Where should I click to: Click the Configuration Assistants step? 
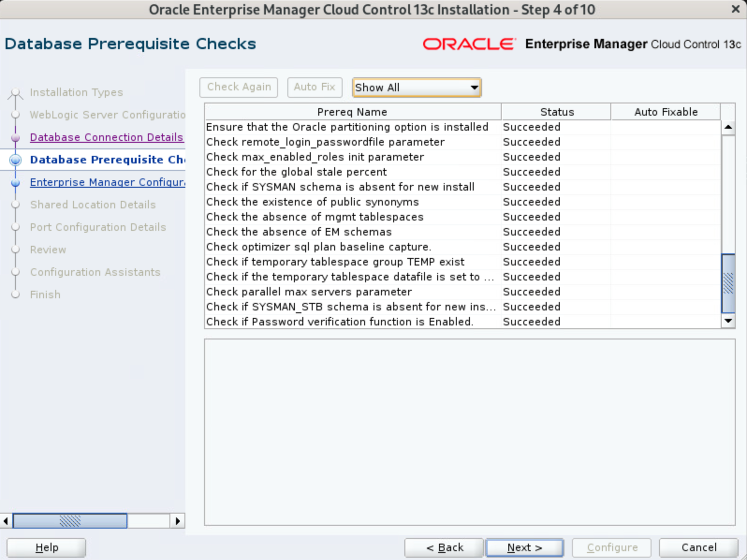pyautogui.click(x=95, y=272)
